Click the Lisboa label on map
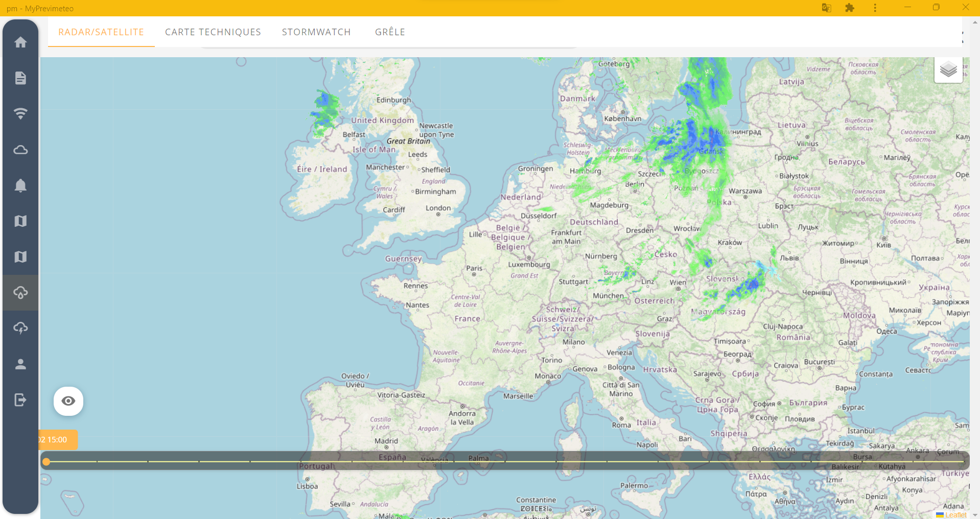 pyautogui.click(x=307, y=486)
